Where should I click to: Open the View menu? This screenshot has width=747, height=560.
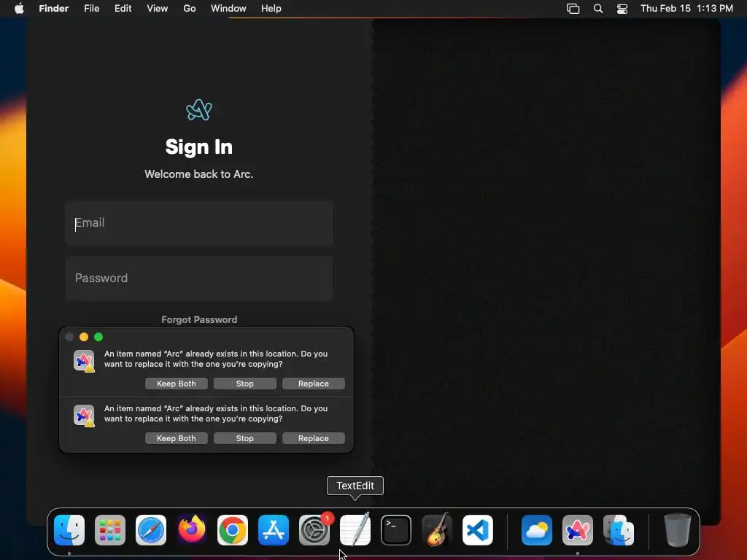158,9
